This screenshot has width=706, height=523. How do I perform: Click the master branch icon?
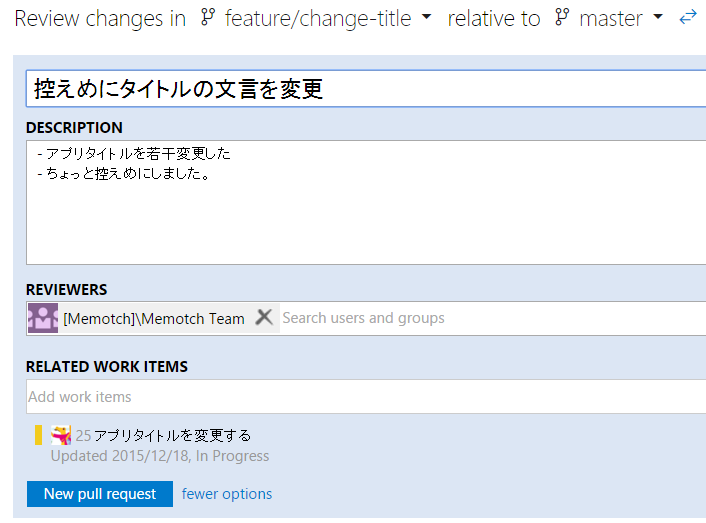point(562,18)
